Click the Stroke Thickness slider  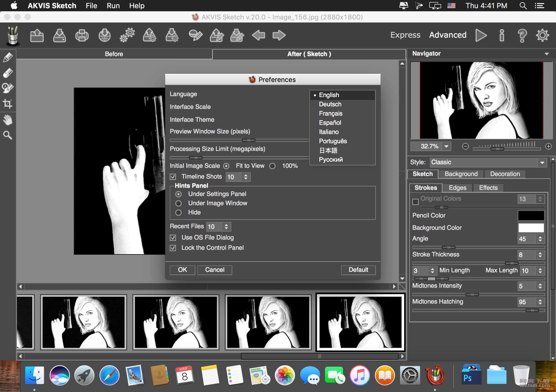479,263
